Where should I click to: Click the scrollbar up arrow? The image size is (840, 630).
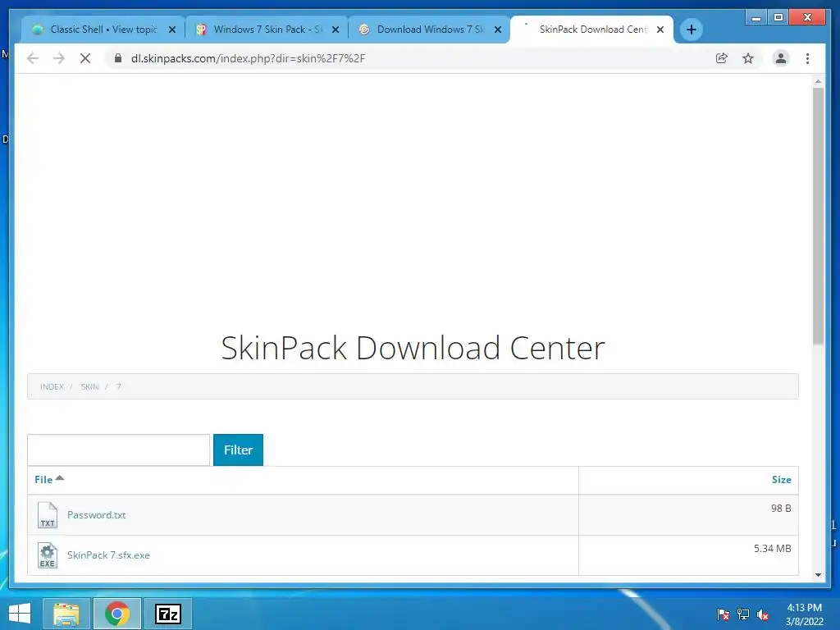tap(818, 81)
